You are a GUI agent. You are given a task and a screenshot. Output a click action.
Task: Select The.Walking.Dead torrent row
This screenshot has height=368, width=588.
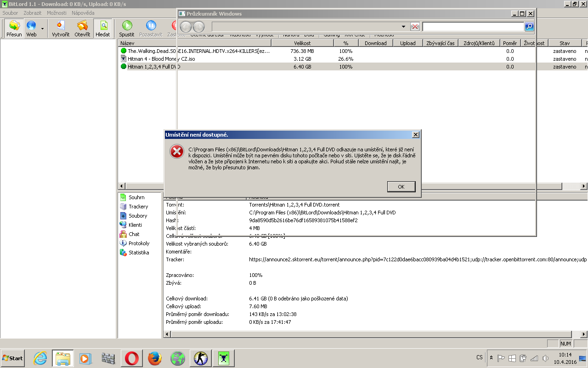pyautogui.click(x=353, y=51)
